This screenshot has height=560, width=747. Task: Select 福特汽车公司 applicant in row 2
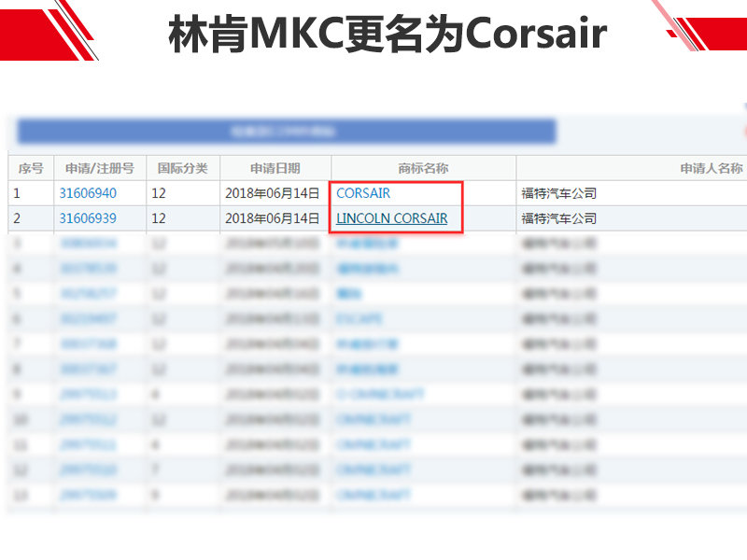click(x=558, y=218)
